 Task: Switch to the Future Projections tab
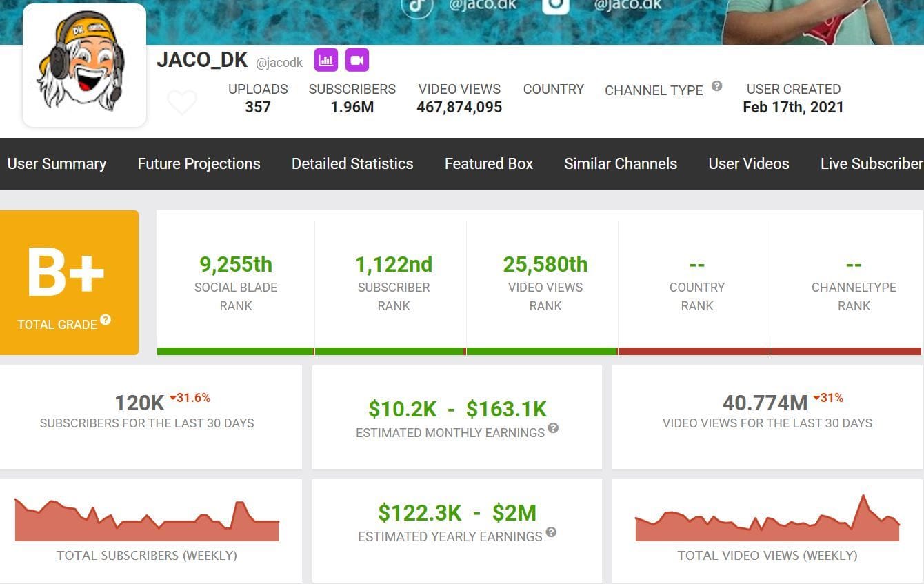[199, 164]
